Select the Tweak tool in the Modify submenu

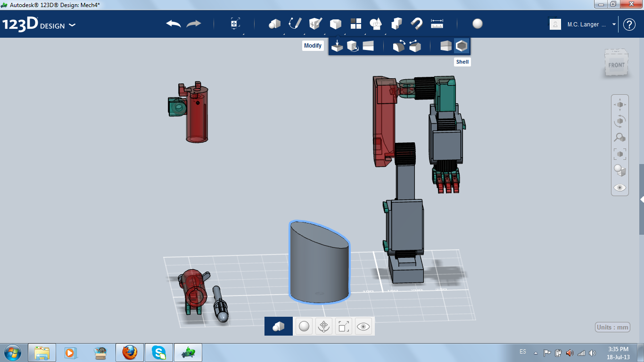pyautogui.click(x=353, y=46)
